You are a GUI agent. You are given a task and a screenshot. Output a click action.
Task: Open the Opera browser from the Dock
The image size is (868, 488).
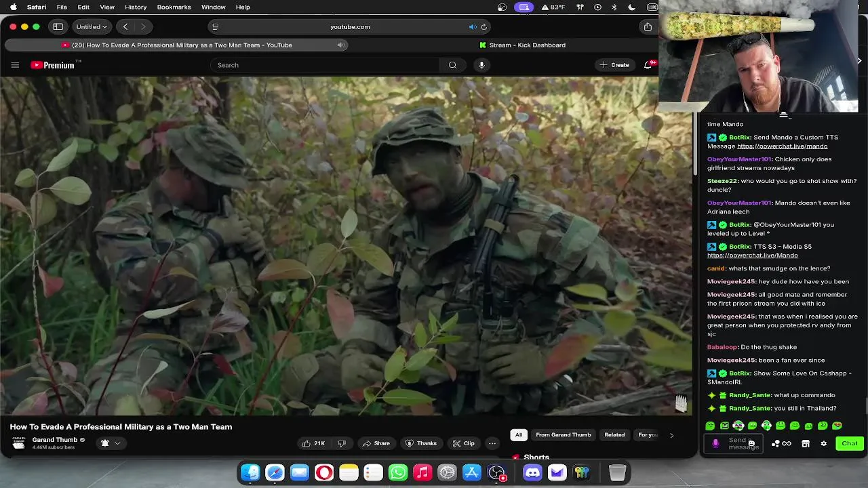[x=324, y=472]
